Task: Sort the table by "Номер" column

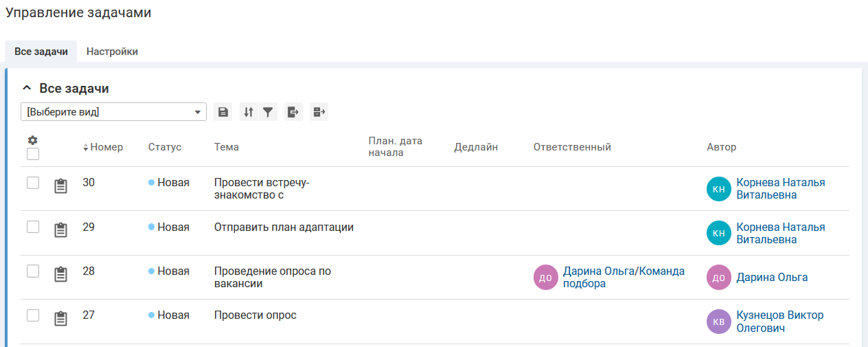Action: pyautogui.click(x=106, y=147)
